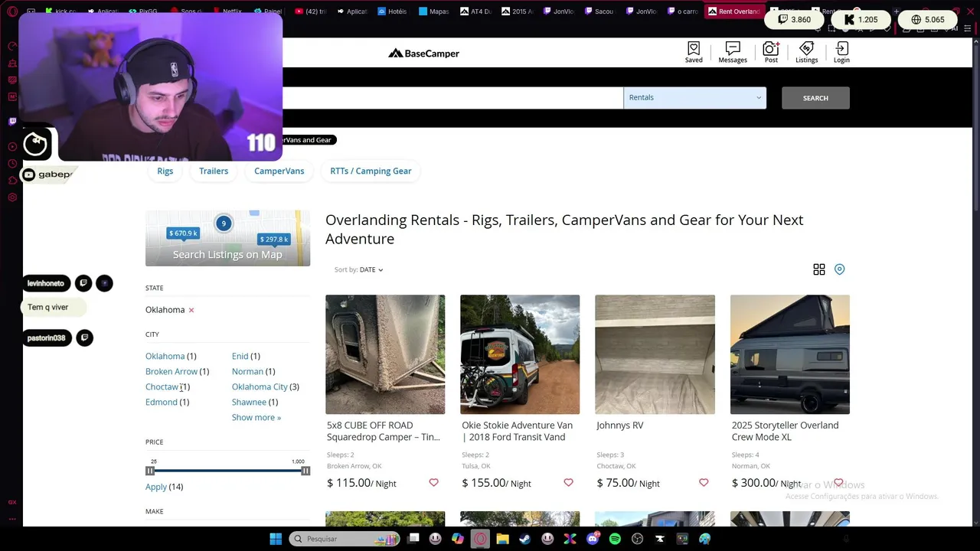Favorite the 5x8 CUBE OFF ROAD listing heart
The width and height of the screenshot is (980, 551).
coord(433,482)
